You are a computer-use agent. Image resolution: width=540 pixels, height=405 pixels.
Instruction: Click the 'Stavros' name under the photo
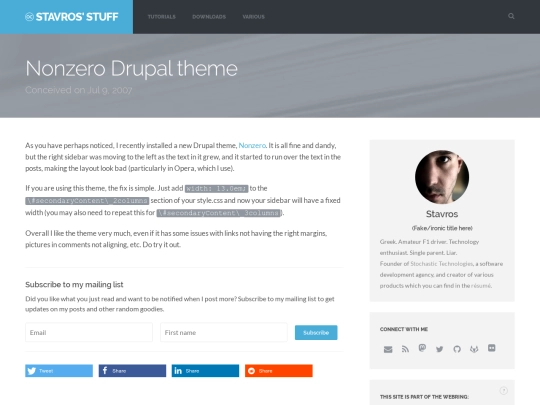click(x=442, y=214)
